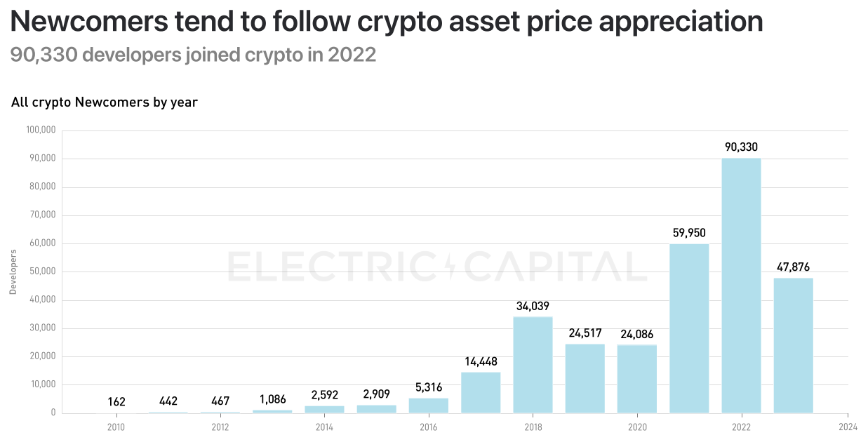Click the 2,592 data label
Screen dimensions: 868x442
click(x=324, y=396)
